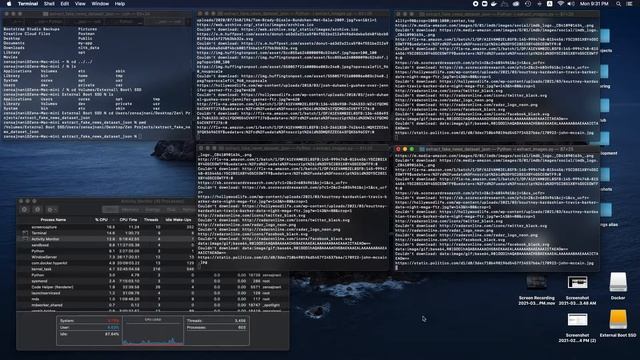Select the WindowServer process row
This screenshot has width=640, height=360.
[107, 257]
